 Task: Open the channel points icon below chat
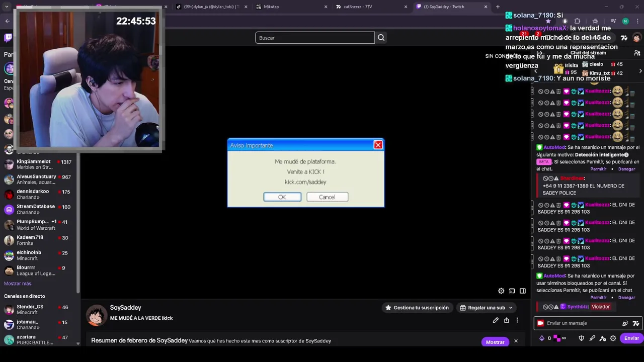click(x=542, y=338)
